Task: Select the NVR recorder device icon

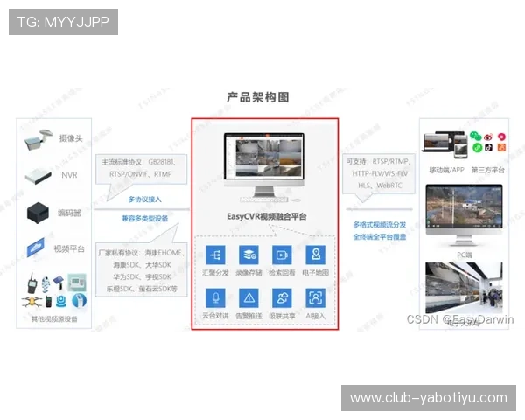Action: click(x=38, y=176)
